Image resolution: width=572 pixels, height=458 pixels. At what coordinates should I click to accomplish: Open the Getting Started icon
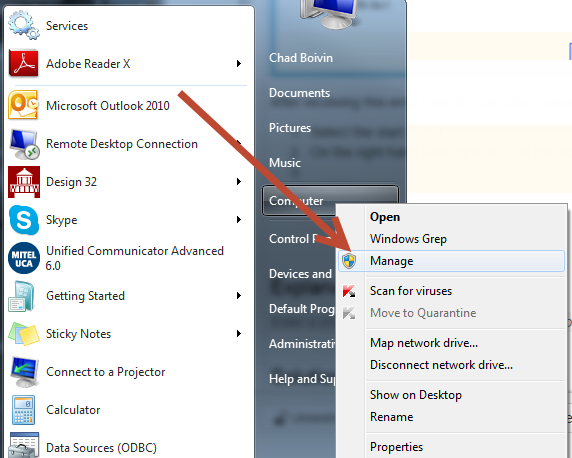point(22,296)
